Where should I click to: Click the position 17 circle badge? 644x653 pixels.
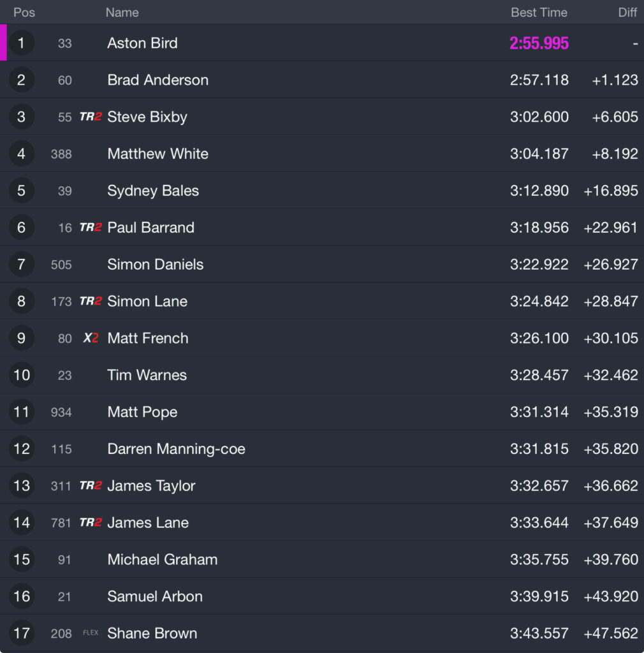click(21, 633)
